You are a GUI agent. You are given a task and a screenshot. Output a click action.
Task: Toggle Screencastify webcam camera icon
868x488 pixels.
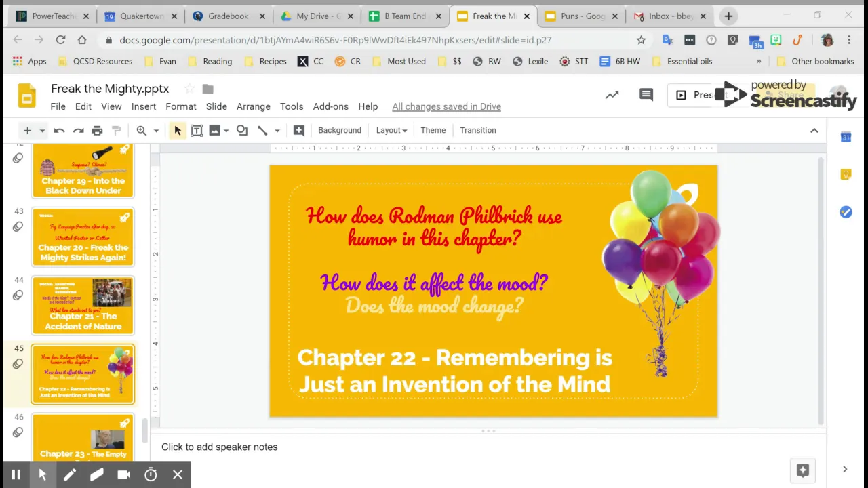tap(123, 475)
